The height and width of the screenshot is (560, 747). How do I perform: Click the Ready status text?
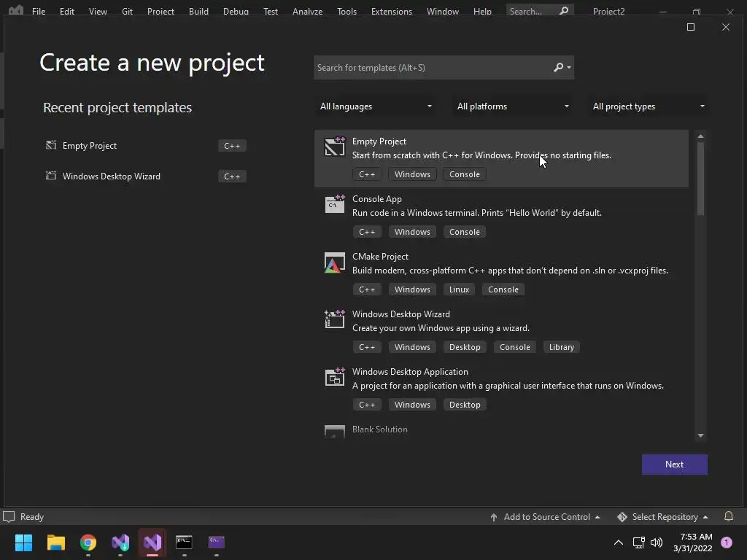(32, 517)
